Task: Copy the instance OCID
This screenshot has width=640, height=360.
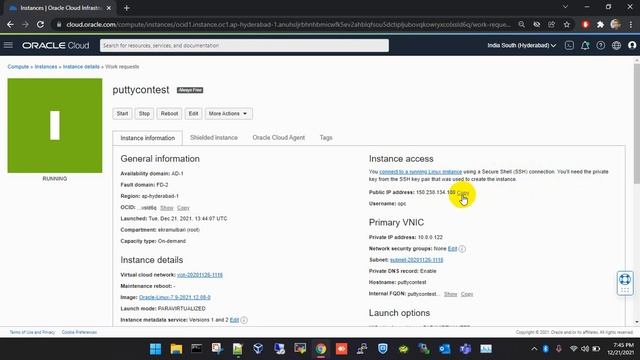Action: pos(183,208)
